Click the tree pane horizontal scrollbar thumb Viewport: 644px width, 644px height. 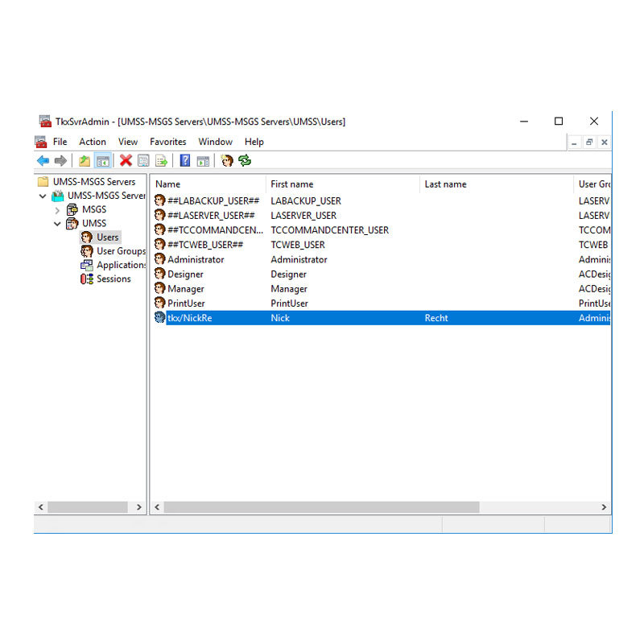(88, 507)
